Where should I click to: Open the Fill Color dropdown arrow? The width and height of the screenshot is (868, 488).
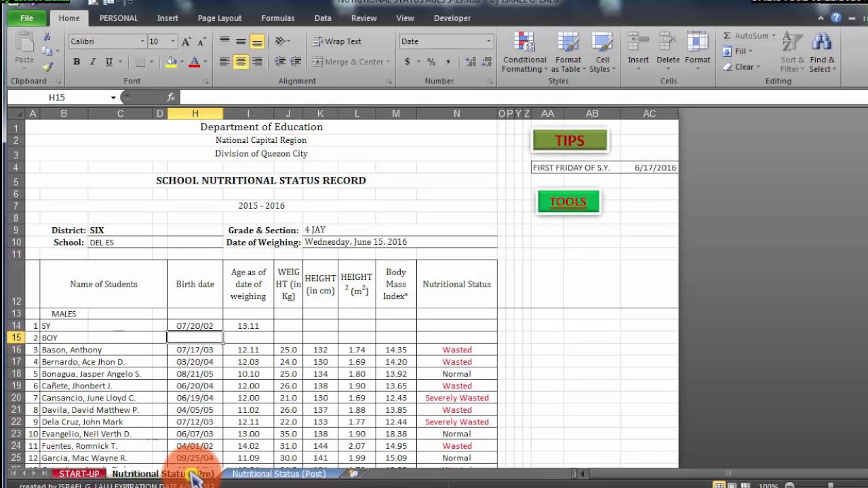click(x=182, y=62)
